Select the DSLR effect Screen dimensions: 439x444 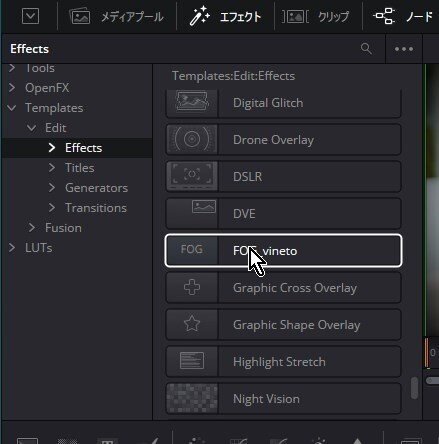tap(283, 177)
